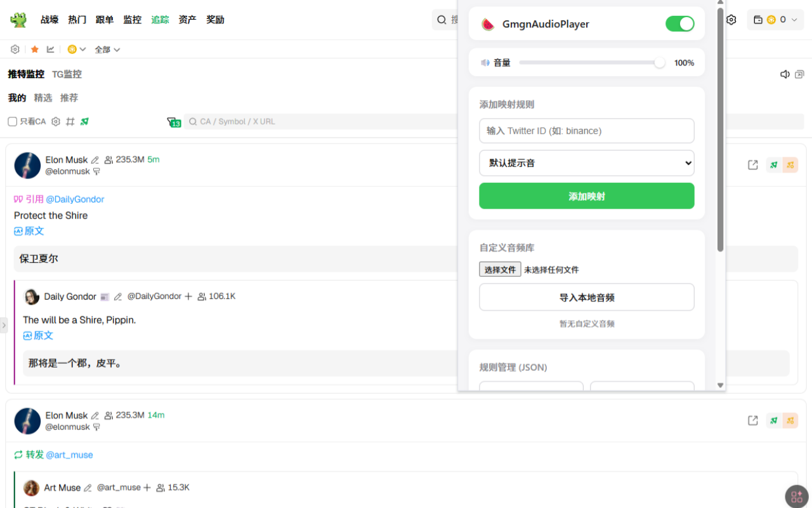Click the edit pencil beside Daily Gondor
The image size is (812, 508).
[x=117, y=297]
